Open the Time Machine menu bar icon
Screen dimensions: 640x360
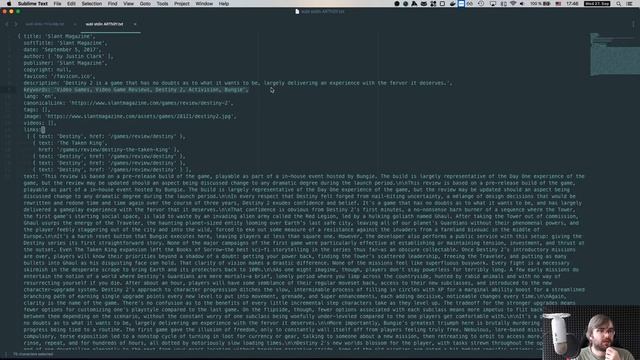[x=481, y=3]
